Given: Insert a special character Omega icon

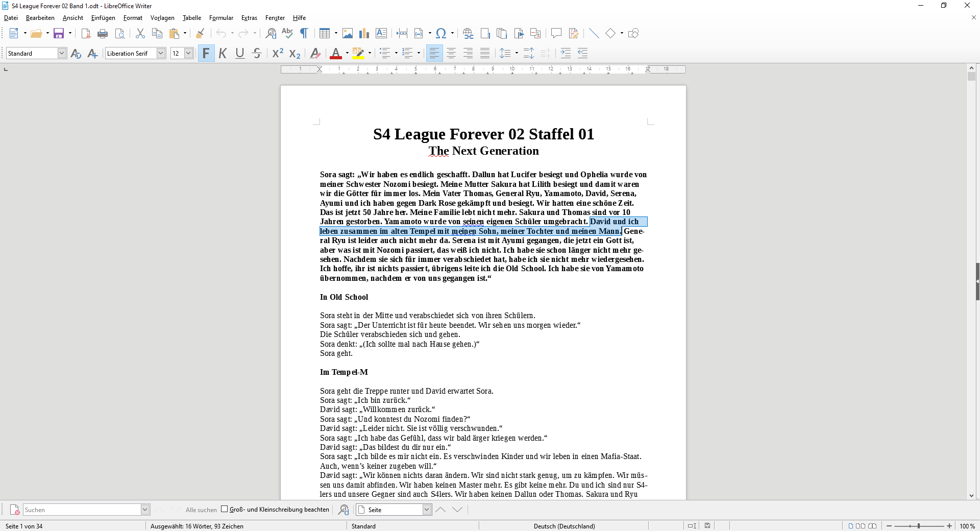Looking at the screenshot, I should (x=441, y=34).
